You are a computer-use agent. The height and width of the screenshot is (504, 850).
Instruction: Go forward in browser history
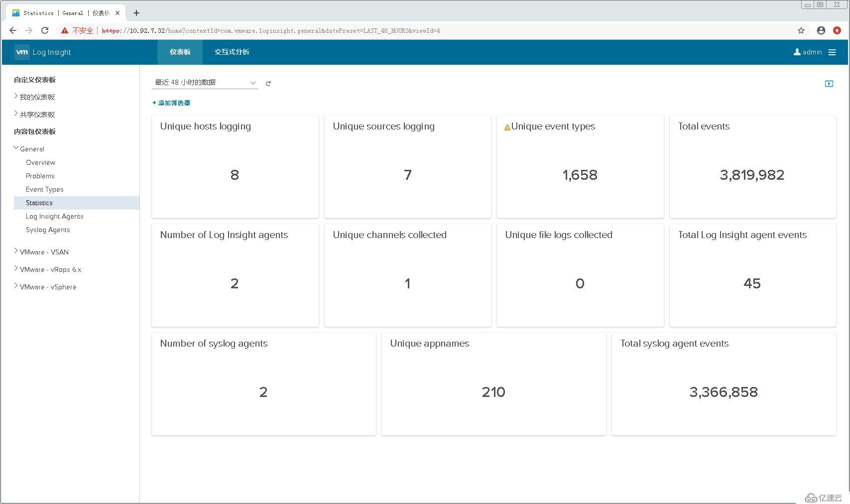(29, 30)
